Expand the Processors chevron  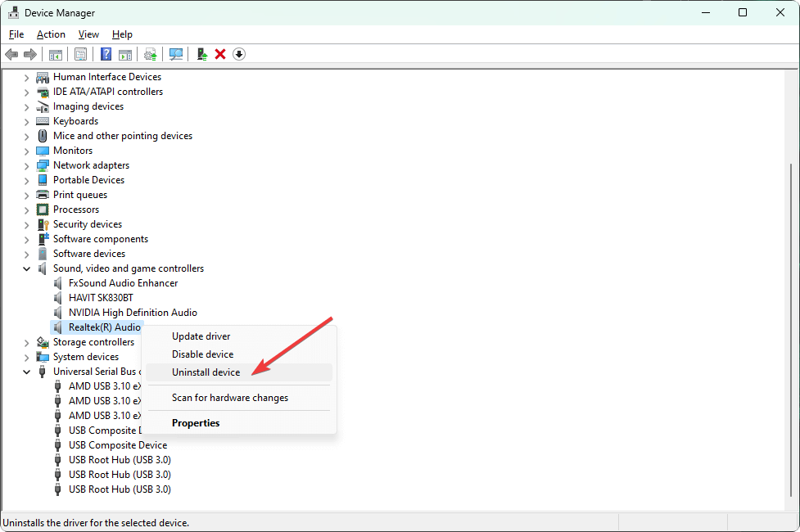[x=26, y=210]
